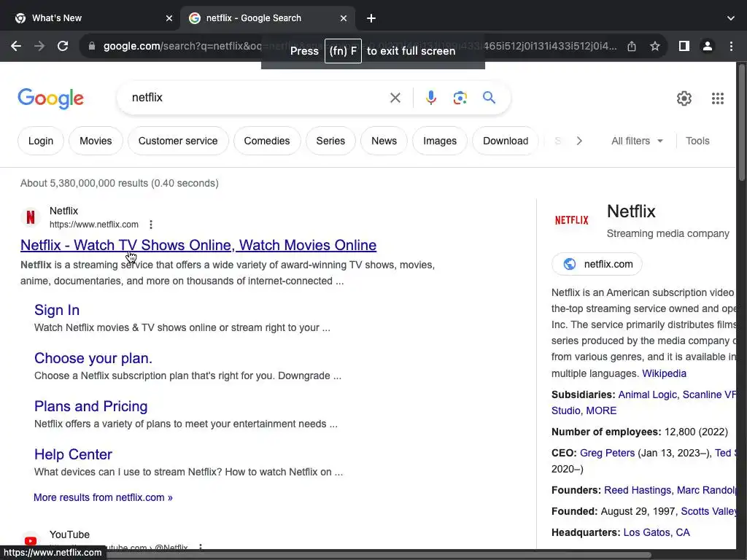Open the Help Center sitelink

click(x=74, y=454)
